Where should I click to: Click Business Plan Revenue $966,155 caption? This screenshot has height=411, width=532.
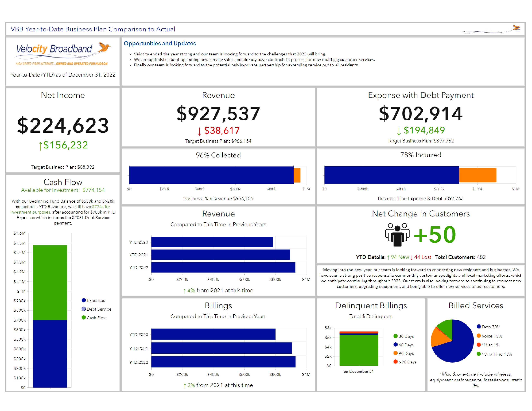click(x=218, y=198)
